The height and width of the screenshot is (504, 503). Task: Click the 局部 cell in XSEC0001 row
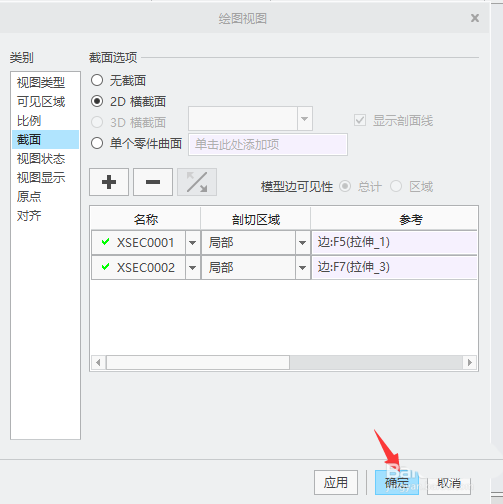pos(248,243)
